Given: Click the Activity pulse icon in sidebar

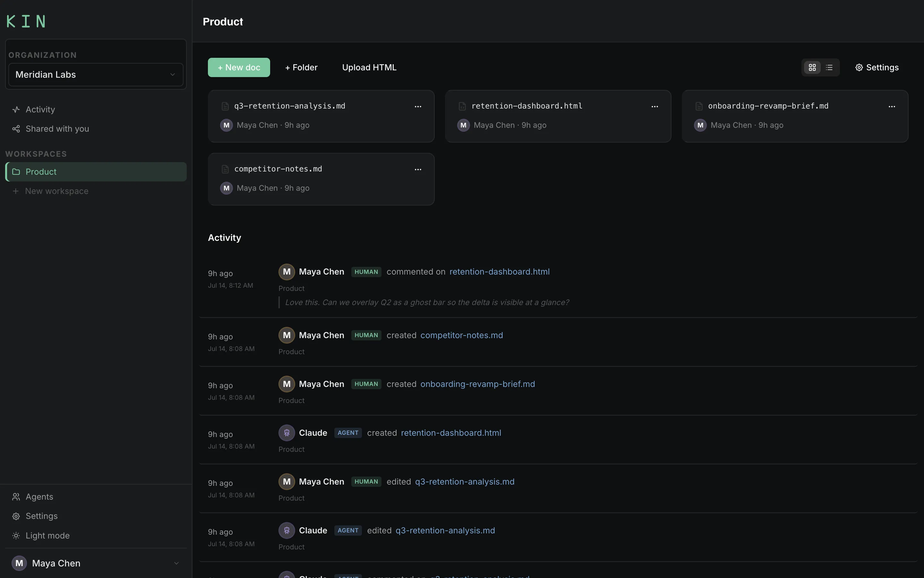Looking at the screenshot, I should 16,110.
